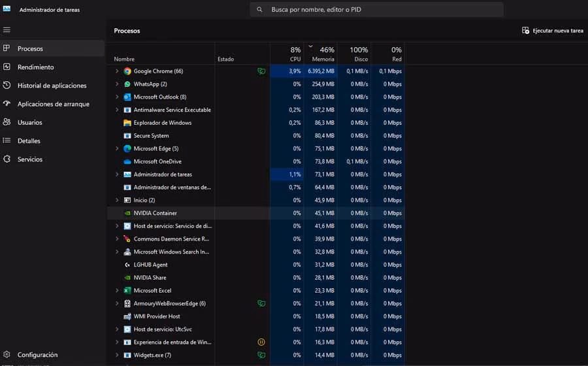Click the NVIDIA Container icon
Viewport: 588px width, 366px height.
tap(127, 213)
